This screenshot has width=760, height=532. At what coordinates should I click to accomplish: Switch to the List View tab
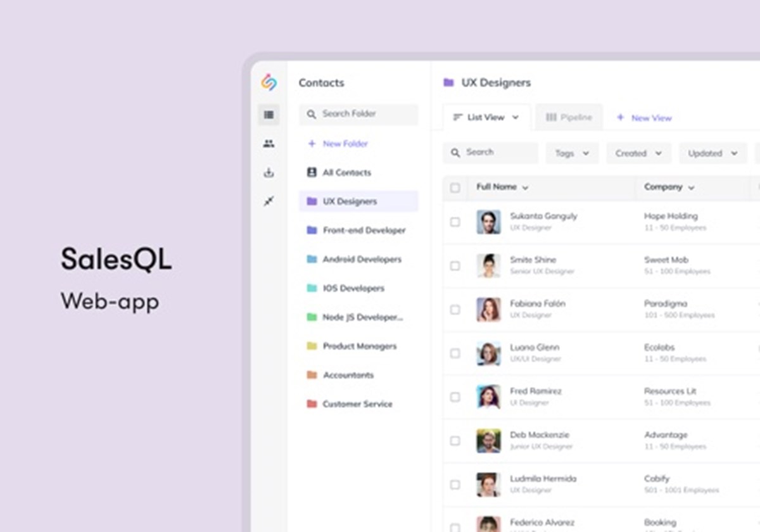tap(486, 117)
